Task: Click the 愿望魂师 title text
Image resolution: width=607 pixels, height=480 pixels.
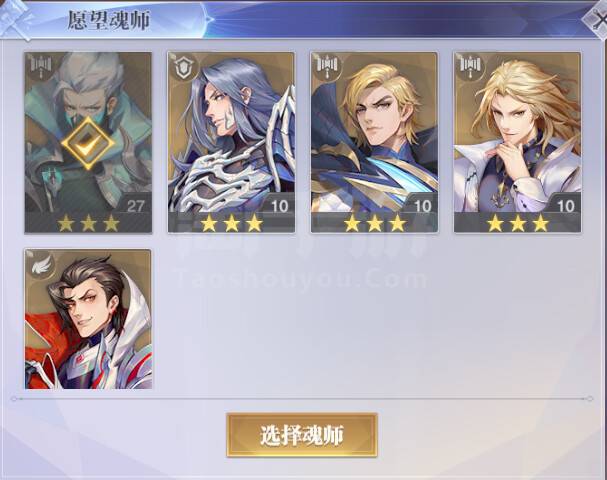Action: point(109,20)
